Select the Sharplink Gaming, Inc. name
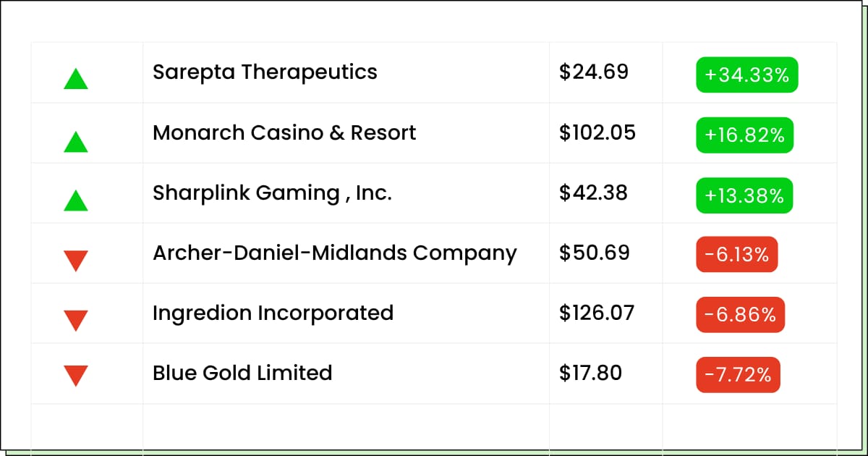The height and width of the screenshot is (456, 868). pos(272,193)
